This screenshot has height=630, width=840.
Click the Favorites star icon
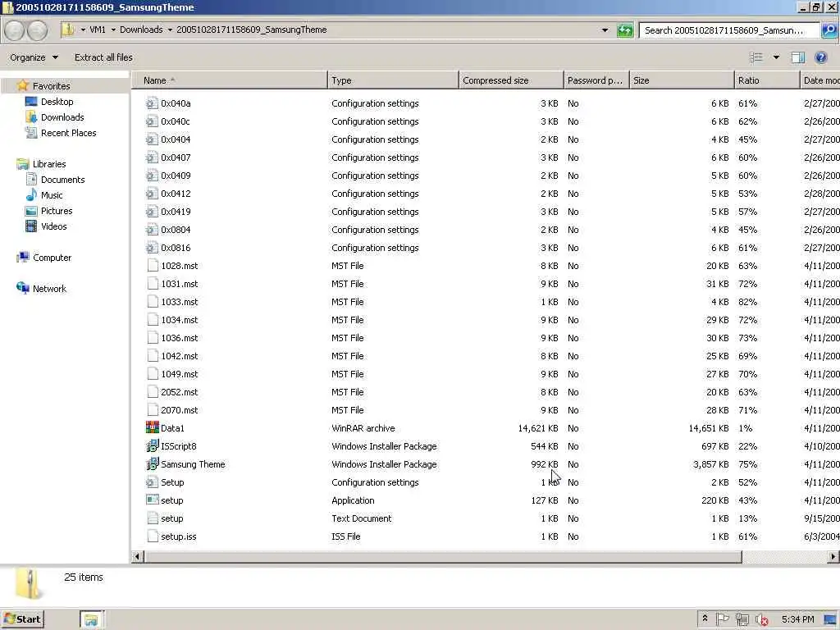click(x=22, y=85)
